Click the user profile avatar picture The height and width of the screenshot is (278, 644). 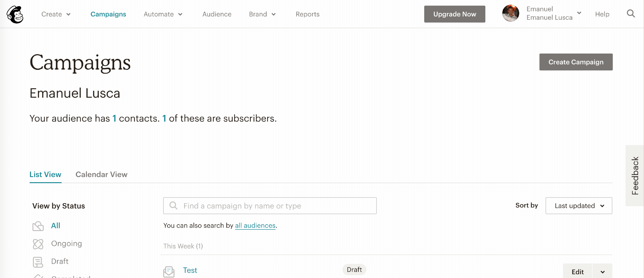tap(510, 13)
